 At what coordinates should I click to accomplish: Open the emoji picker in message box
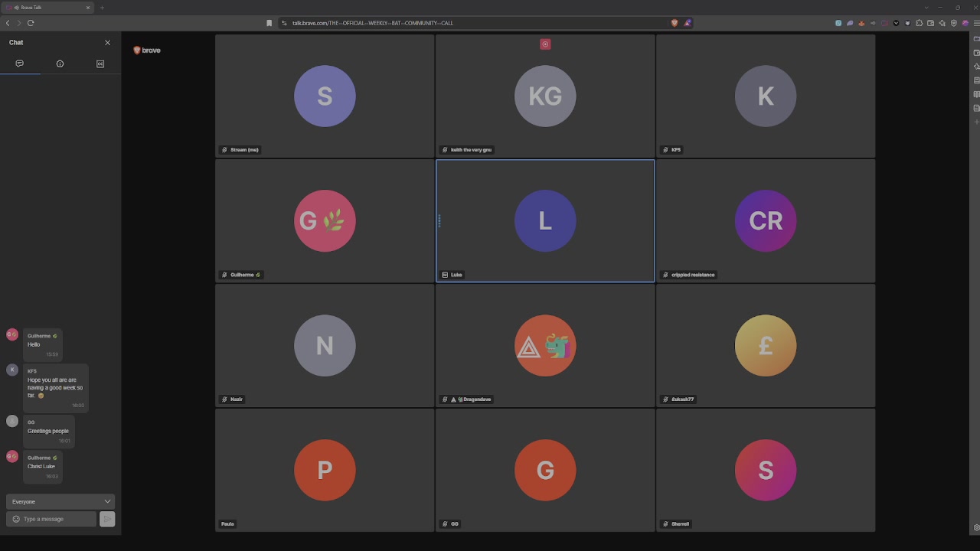(x=16, y=519)
